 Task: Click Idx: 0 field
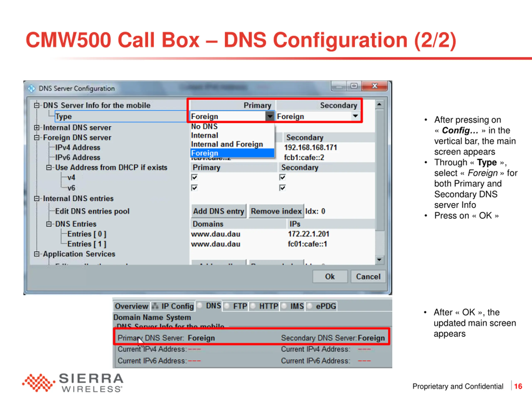[315, 211]
